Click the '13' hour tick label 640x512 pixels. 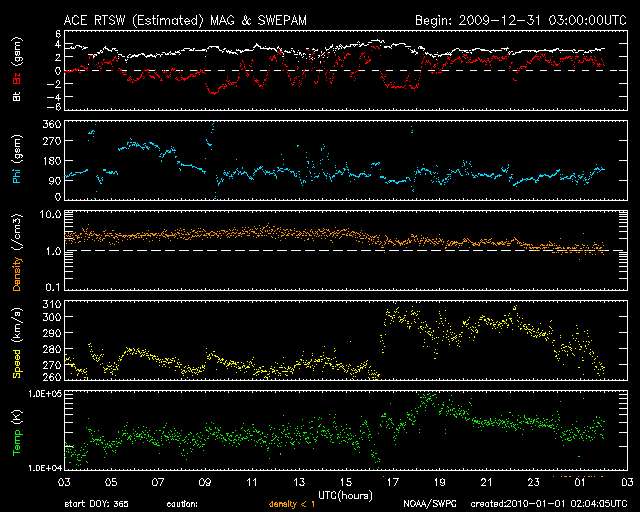[x=299, y=482]
